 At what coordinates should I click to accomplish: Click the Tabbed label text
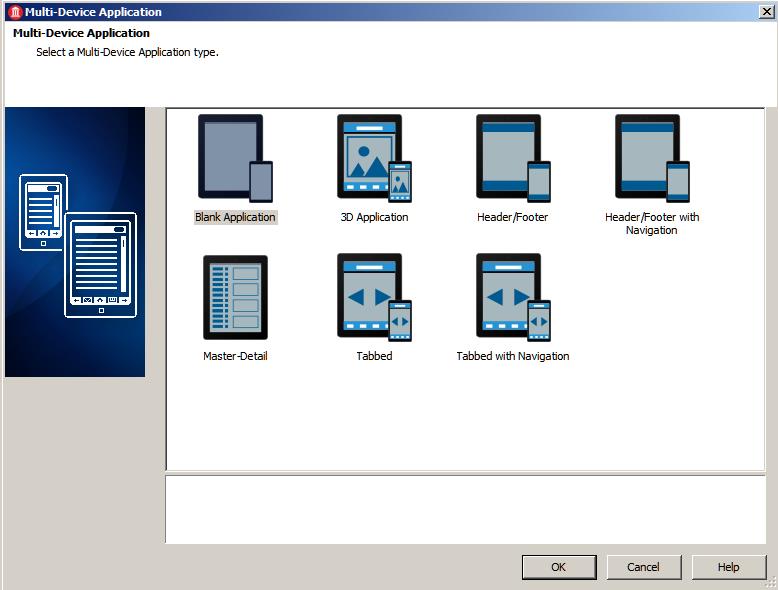point(374,356)
